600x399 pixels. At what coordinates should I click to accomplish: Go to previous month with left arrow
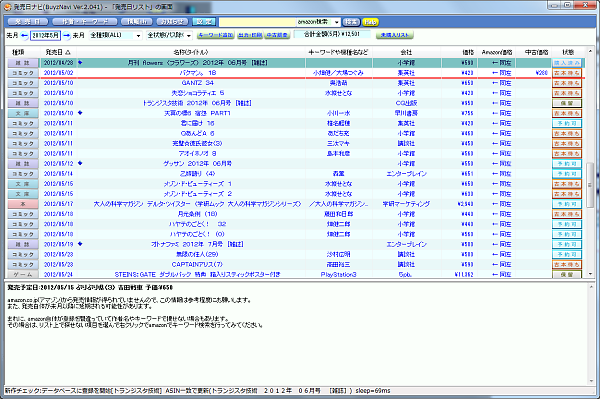(24, 35)
